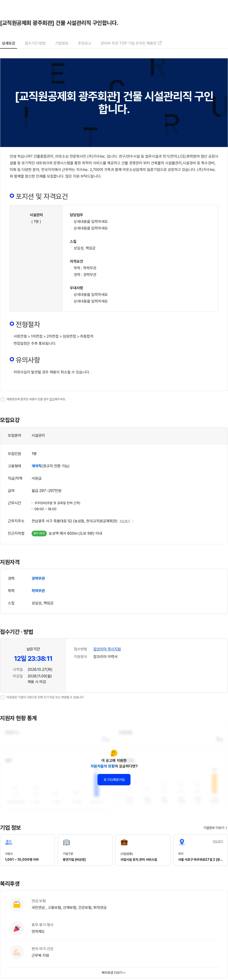Click the 중견기업 (비상장) text

[74, 859]
